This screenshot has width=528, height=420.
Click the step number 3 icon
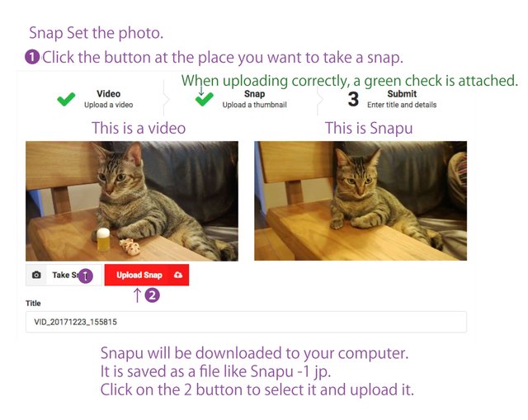[x=353, y=99]
